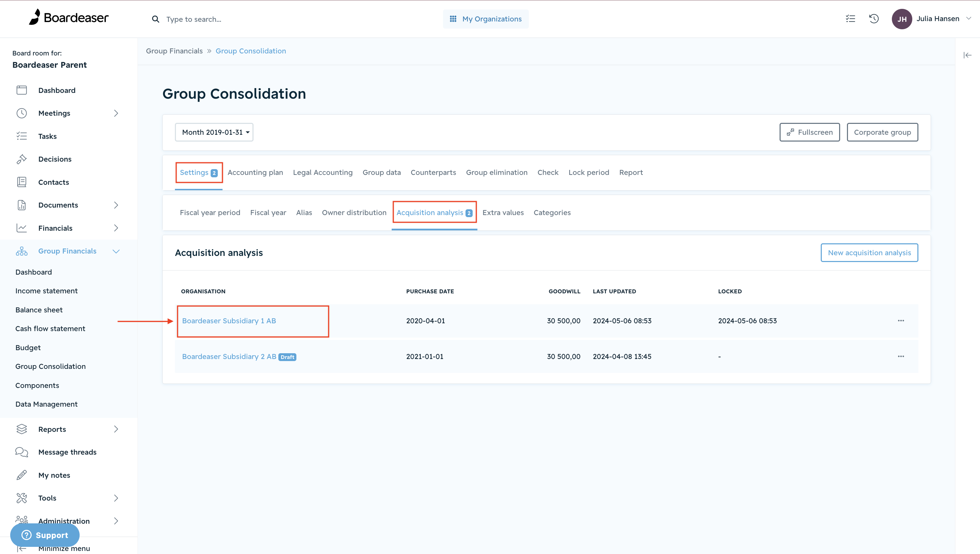Screen dimensions: 980x554
Task: Click the Decisions gavel icon in sidebar
Action: point(22,159)
